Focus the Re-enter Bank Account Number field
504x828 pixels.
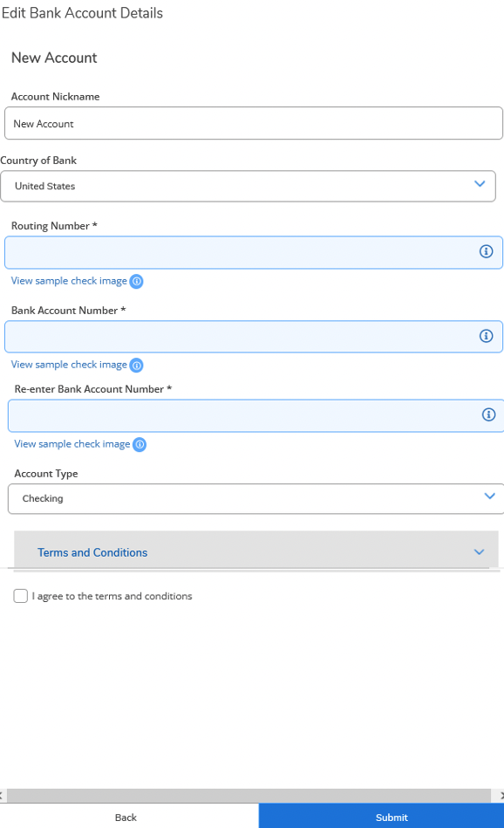pyautogui.click(x=256, y=415)
